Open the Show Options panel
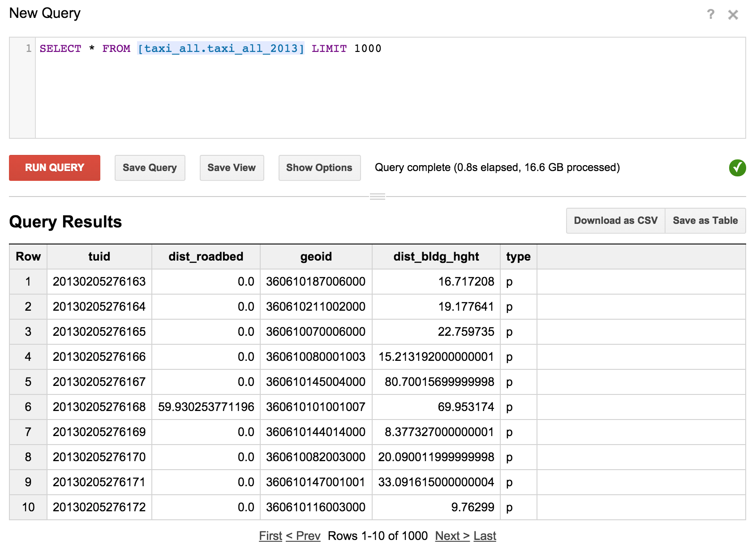The image size is (756, 548). pyautogui.click(x=319, y=167)
